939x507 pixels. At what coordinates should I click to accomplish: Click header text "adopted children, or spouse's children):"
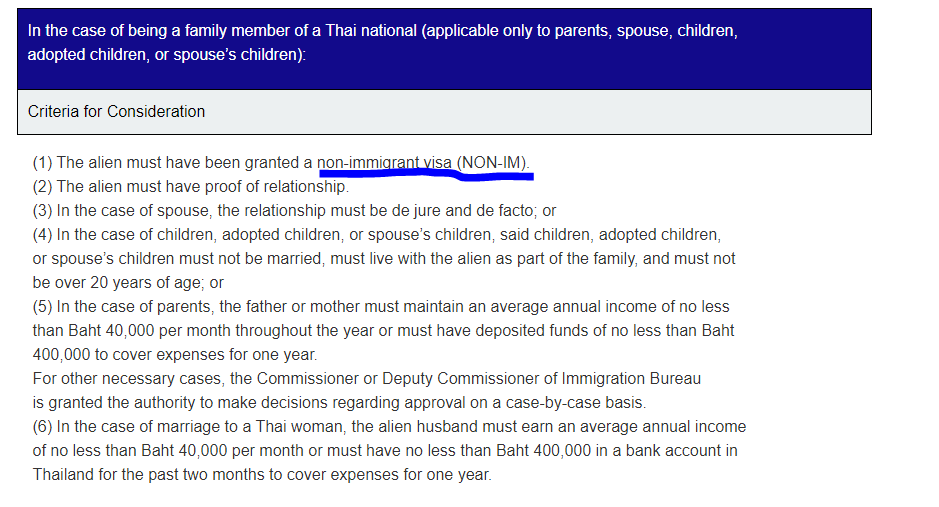166,54
